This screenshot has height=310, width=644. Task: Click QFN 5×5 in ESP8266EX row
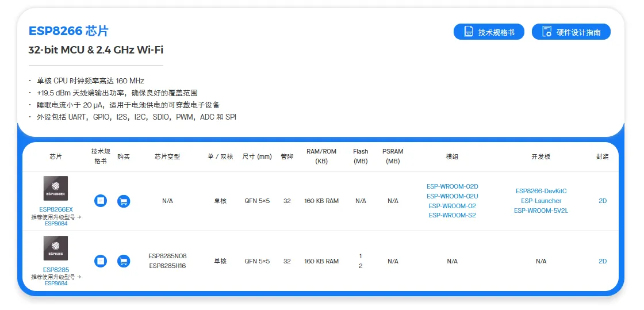(257, 201)
